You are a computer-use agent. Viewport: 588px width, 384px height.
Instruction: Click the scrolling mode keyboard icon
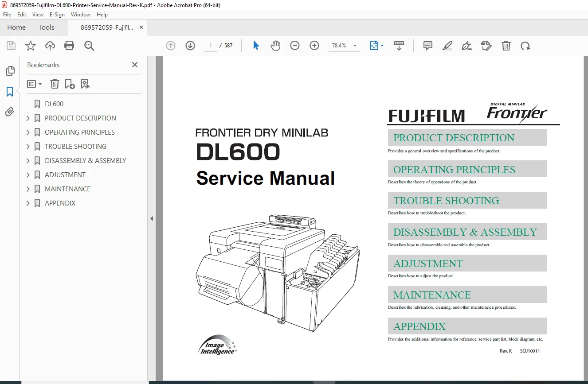coord(399,46)
